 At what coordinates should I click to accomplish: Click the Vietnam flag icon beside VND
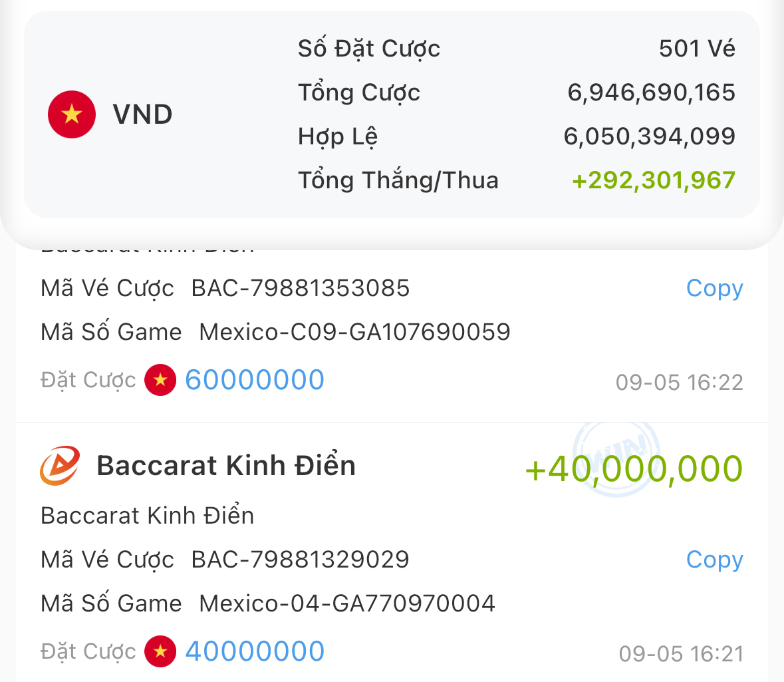click(72, 114)
